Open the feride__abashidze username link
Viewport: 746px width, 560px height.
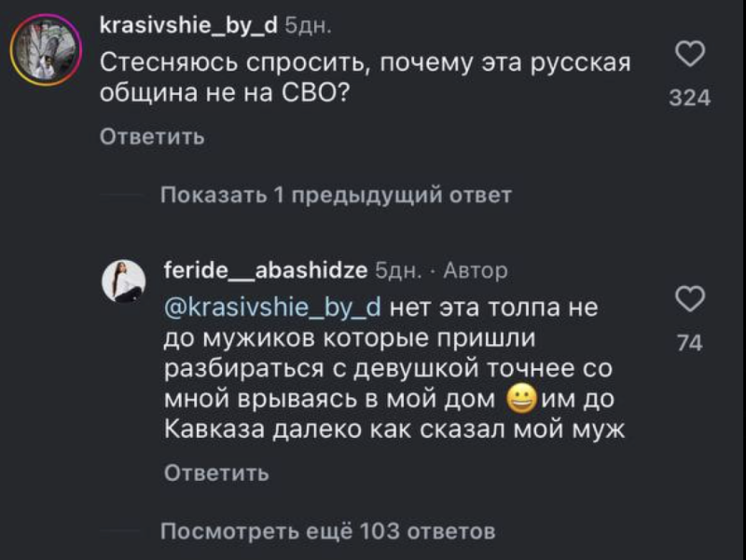pyautogui.click(x=264, y=269)
